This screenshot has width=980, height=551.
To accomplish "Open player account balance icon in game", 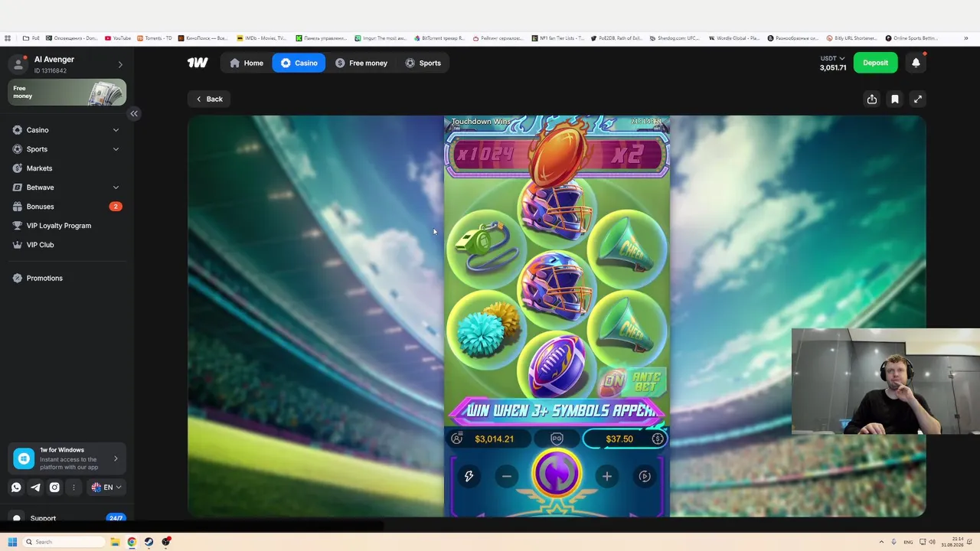I will pyautogui.click(x=457, y=439).
